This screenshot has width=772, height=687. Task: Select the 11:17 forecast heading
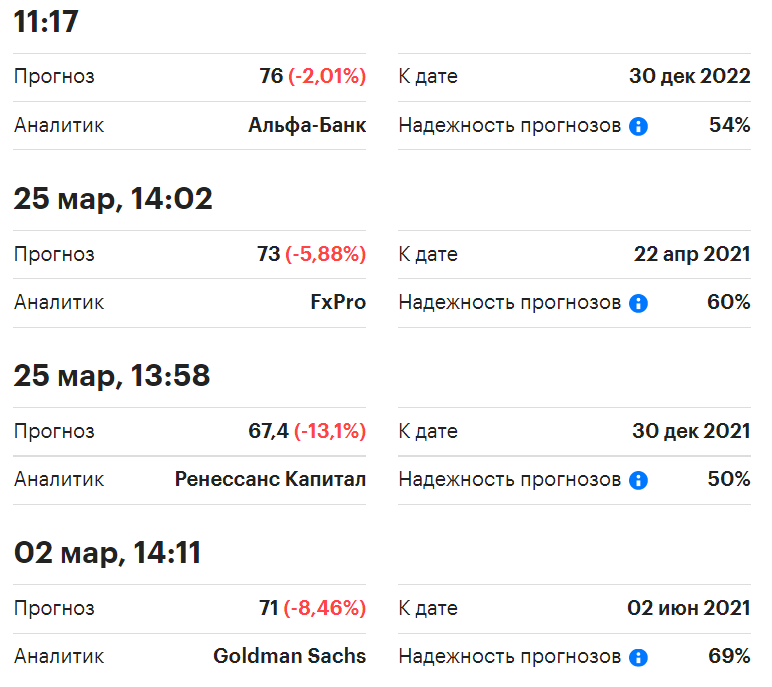46,22
